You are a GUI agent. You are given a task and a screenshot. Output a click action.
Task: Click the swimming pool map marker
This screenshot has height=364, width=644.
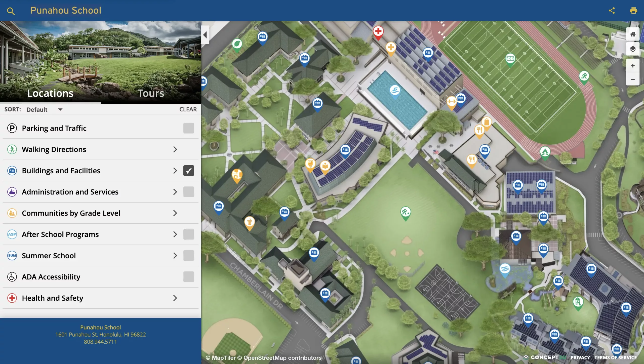(395, 92)
